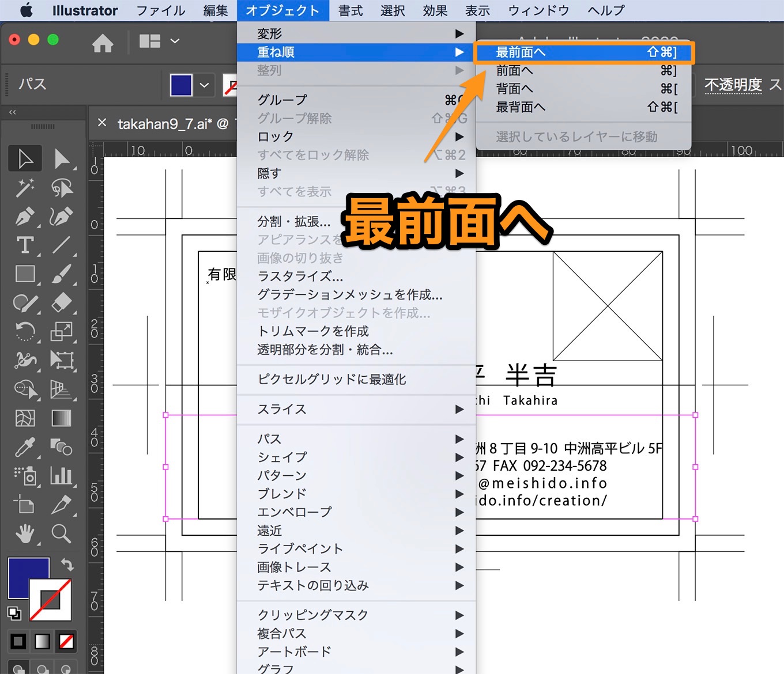Select the Gradient tool
Viewport: 784px width, 674px height.
coord(62,418)
